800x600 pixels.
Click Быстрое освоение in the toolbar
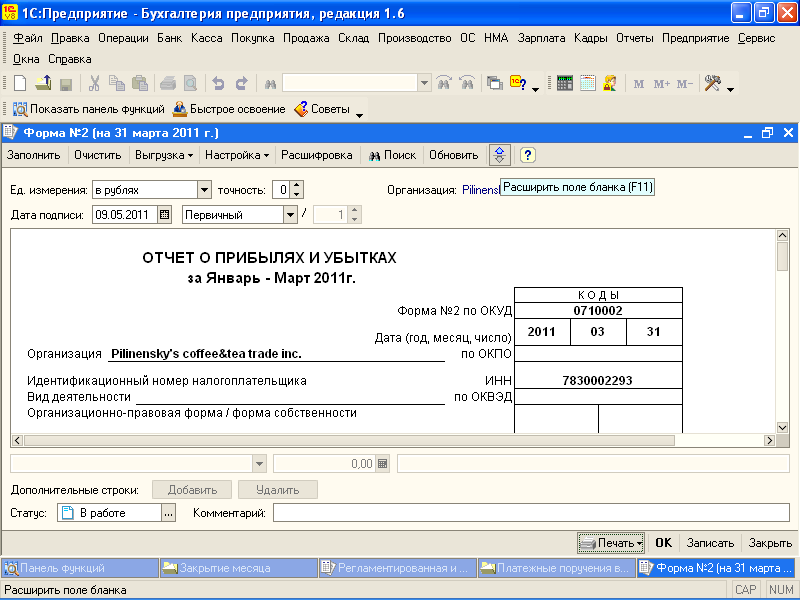point(229,109)
